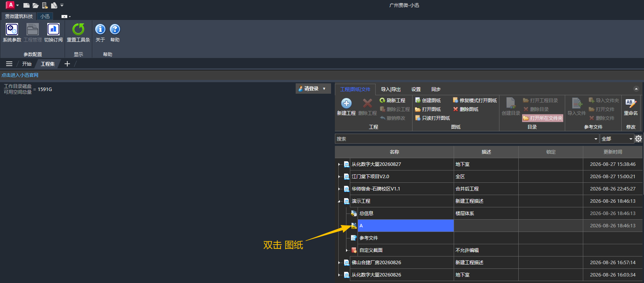Collapse the project panel ribbon with the arrow button
Viewport: 644px width, 283px height.
[636, 89]
